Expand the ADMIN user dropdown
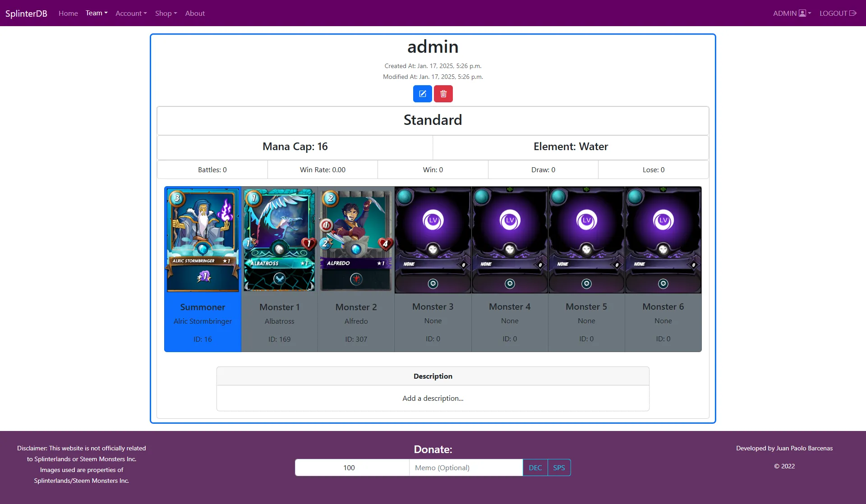 (x=792, y=13)
